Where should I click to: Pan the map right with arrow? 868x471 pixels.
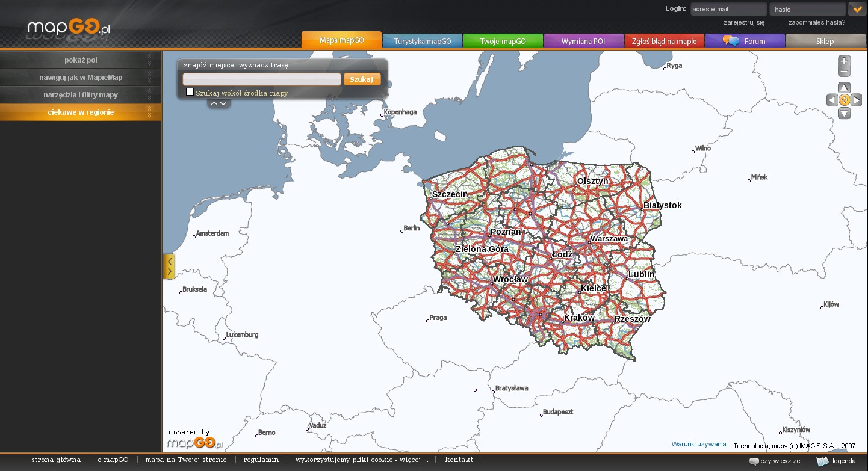tap(856, 100)
